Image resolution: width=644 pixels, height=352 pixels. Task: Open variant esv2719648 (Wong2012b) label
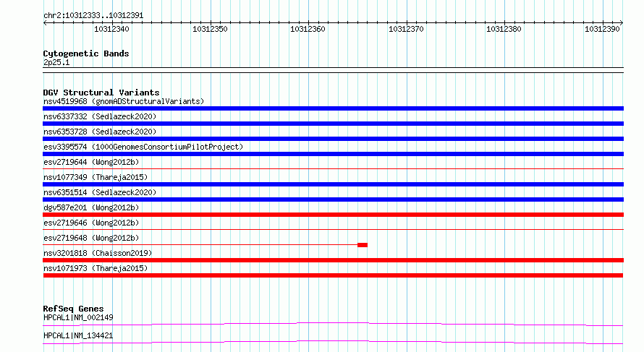click(91, 238)
